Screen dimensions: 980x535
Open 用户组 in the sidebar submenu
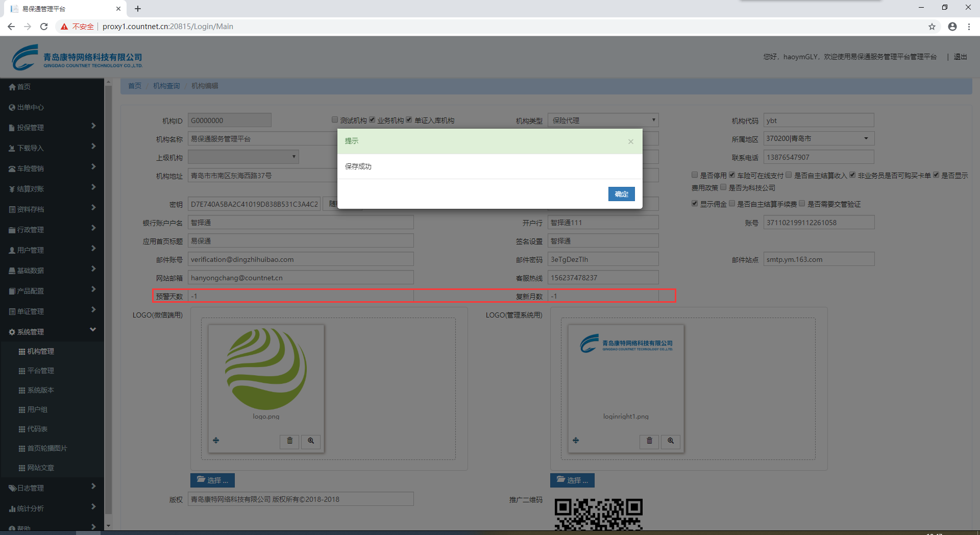pos(37,410)
